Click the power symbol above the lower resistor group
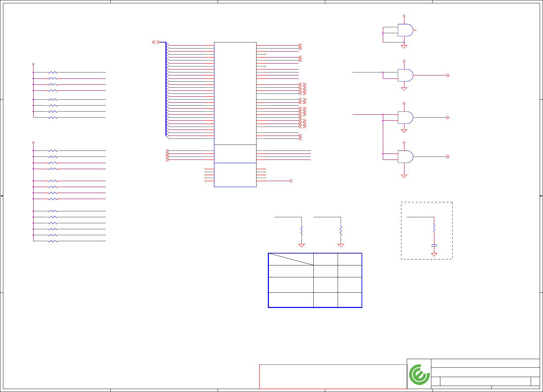This screenshot has width=543, height=392. tap(33, 143)
